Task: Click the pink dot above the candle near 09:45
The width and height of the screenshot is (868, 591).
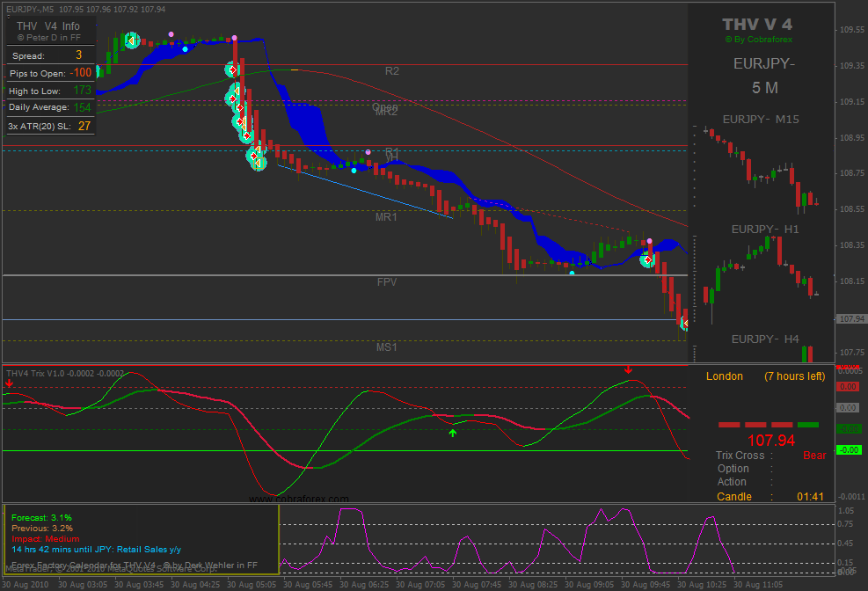Action: (649, 241)
